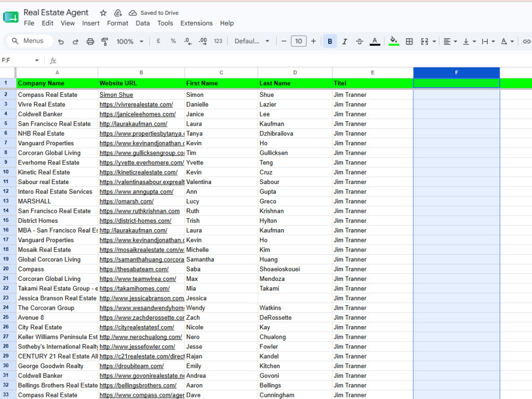Select the select-all corner box
The image size is (532, 399).
(x=7, y=72)
